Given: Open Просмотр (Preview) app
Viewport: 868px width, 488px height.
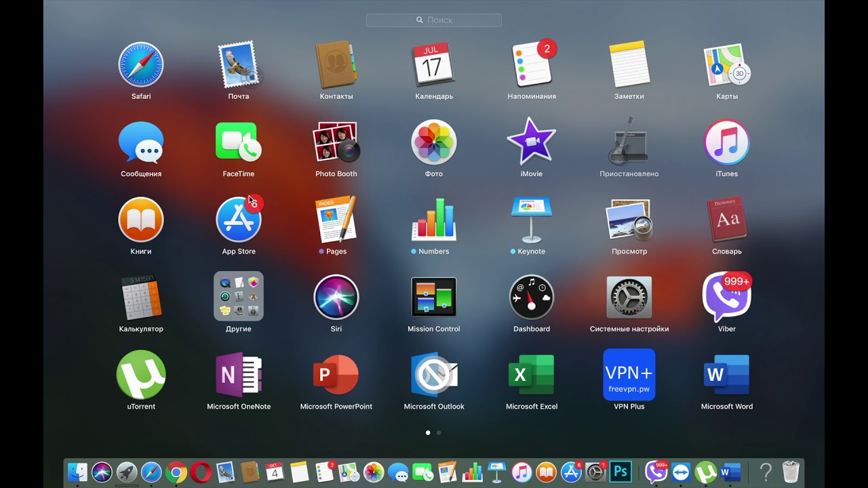Looking at the screenshot, I should click(x=629, y=220).
